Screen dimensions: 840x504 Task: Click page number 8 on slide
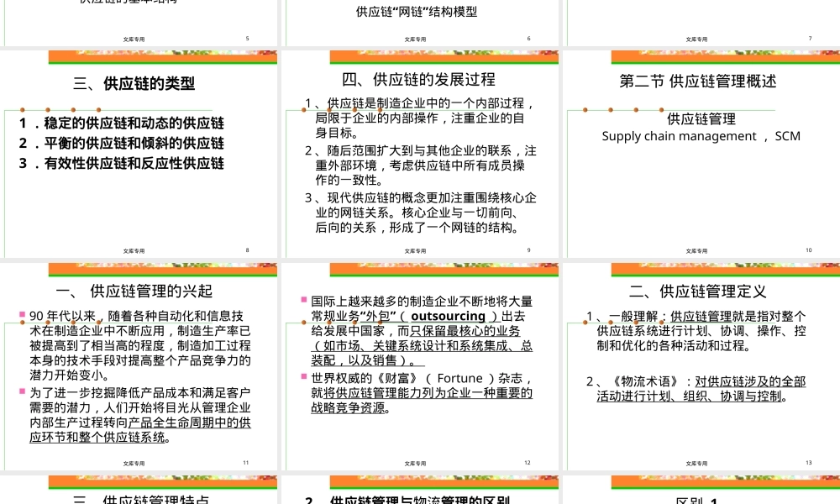[247, 250]
